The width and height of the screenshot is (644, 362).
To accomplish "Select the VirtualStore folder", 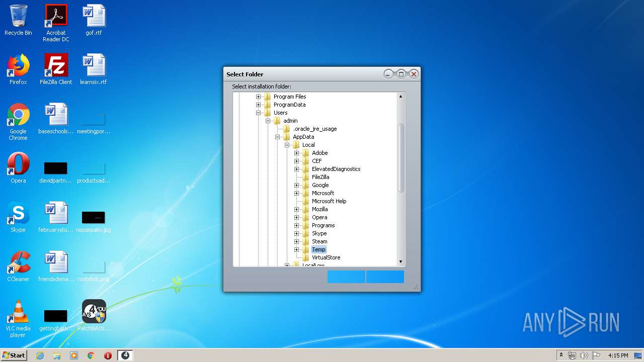I will pos(326,257).
